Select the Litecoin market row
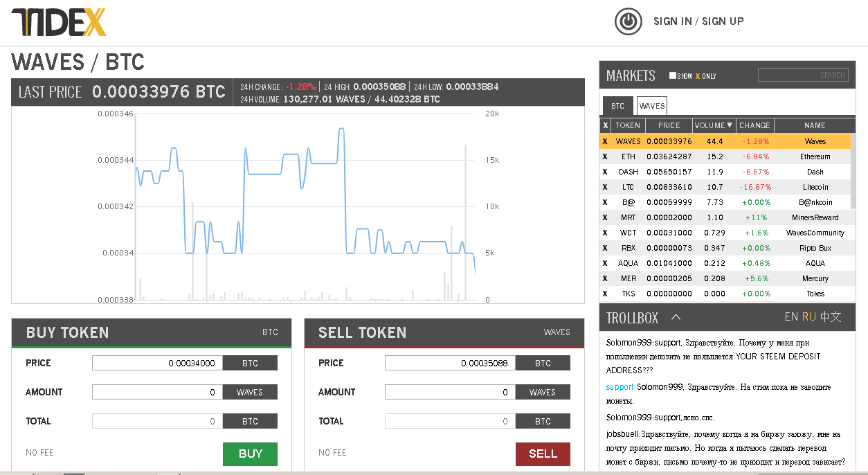This screenshot has width=868, height=475. click(725, 187)
